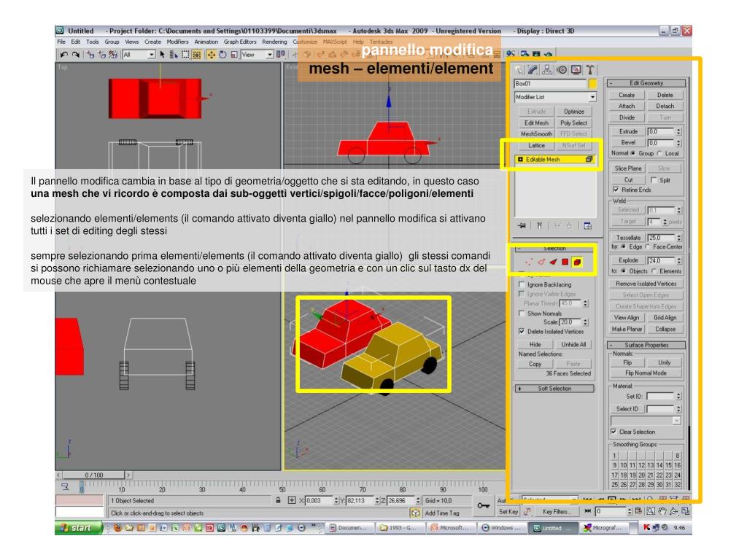Open the selection filter All dropdown
Viewport: 747px width, 560px height.
click(151, 55)
